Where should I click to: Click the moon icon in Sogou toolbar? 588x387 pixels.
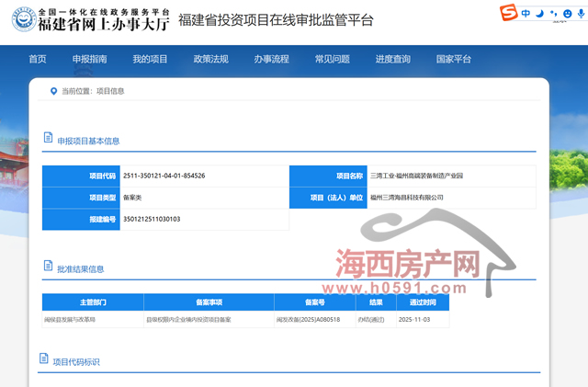[539, 14]
